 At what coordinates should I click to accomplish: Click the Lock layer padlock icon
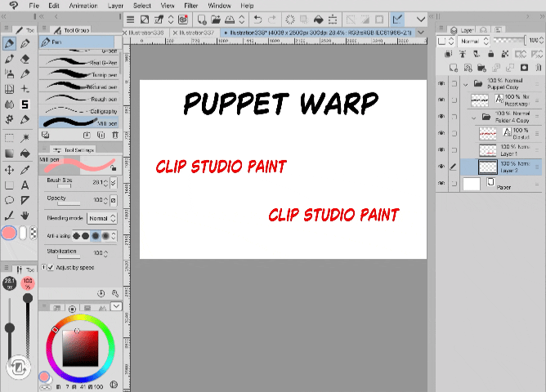[x=490, y=54]
